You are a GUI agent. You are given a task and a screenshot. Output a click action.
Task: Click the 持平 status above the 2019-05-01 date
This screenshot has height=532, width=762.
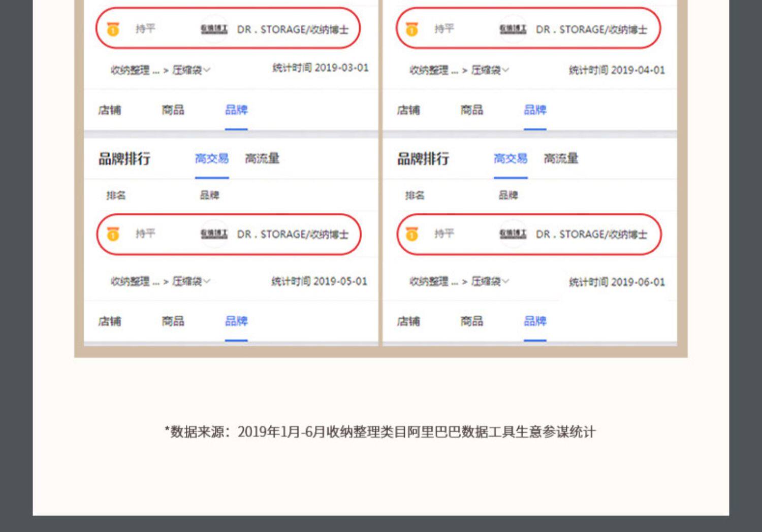click(x=145, y=234)
